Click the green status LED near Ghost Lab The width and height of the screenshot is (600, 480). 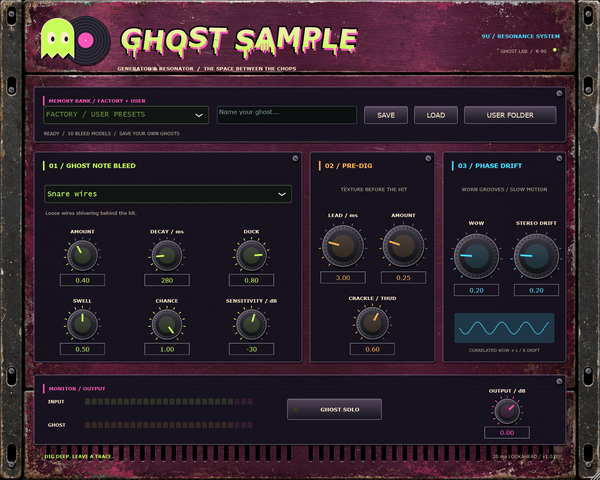coord(554,50)
